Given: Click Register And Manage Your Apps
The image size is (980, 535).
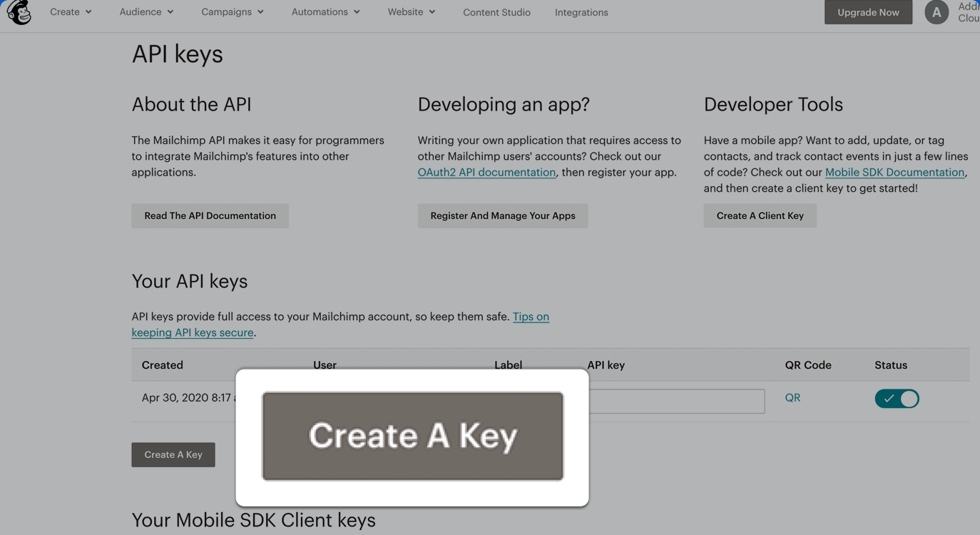Looking at the screenshot, I should coord(502,216).
